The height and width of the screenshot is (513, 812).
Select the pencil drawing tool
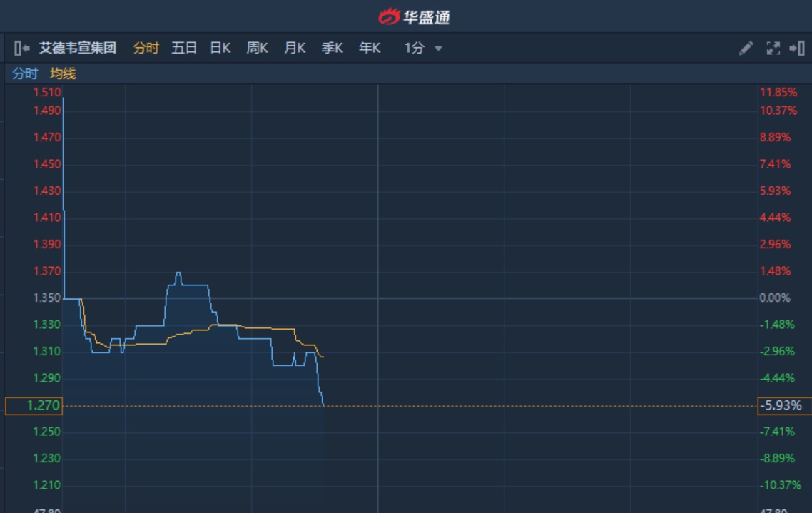point(746,49)
